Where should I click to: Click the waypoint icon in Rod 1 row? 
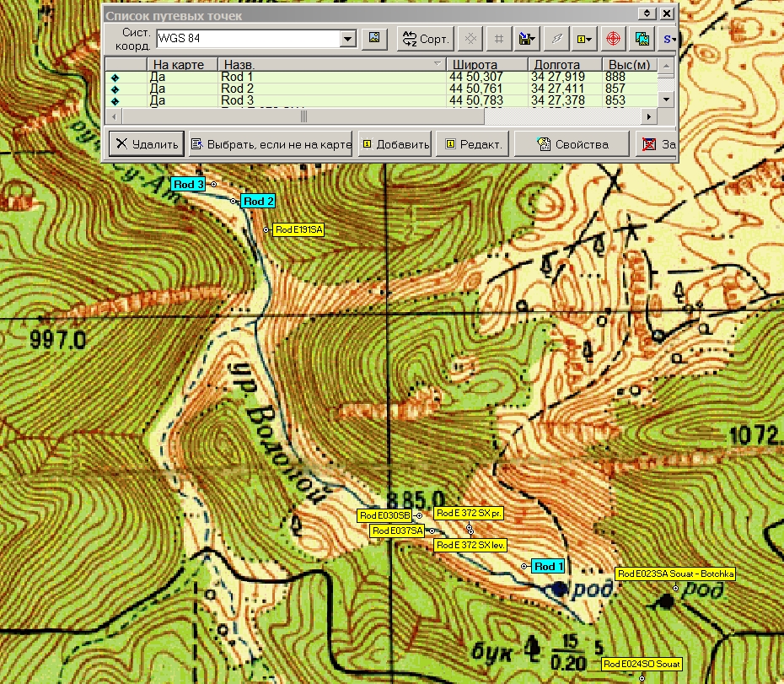(115, 78)
